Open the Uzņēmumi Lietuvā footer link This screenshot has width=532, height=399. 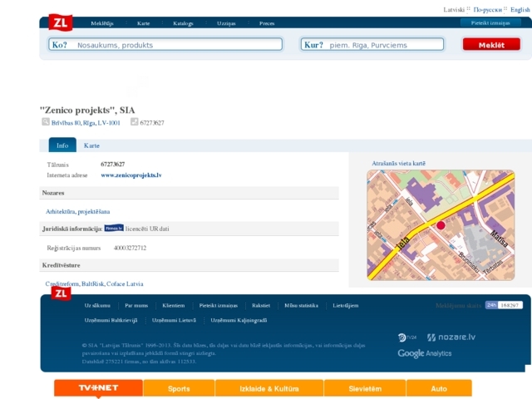(x=174, y=320)
